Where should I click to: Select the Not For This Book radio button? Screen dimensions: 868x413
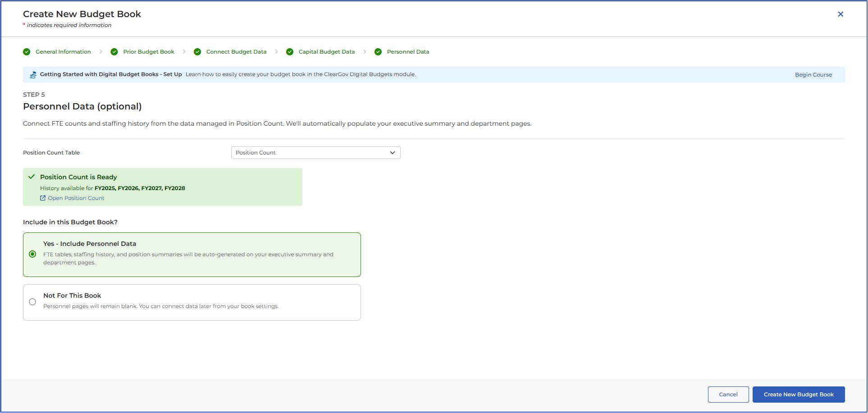pyautogui.click(x=32, y=302)
